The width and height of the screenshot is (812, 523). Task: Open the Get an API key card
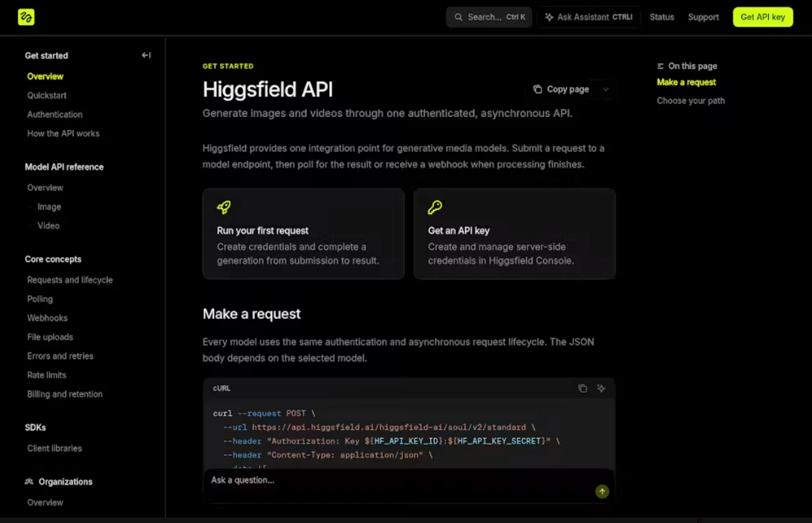[x=514, y=233]
